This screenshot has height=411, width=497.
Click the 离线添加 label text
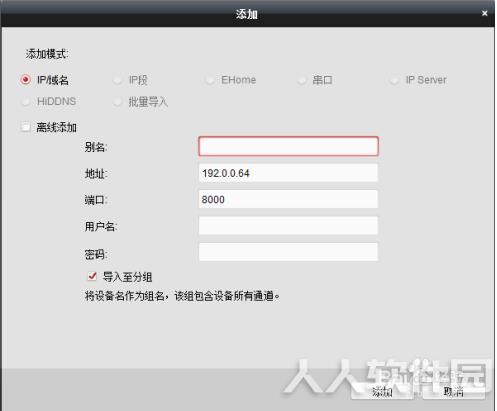click(x=57, y=127)
